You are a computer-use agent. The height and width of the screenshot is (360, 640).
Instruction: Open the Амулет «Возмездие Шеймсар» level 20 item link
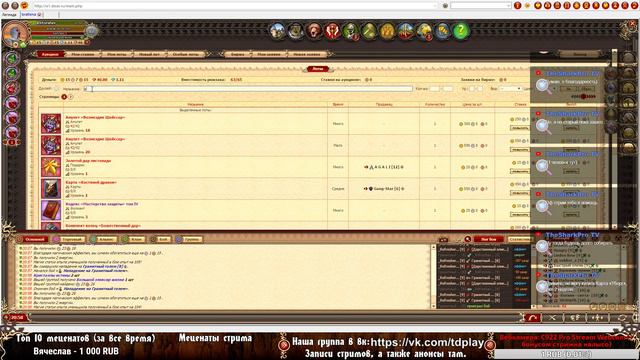[x=96, y=139]
